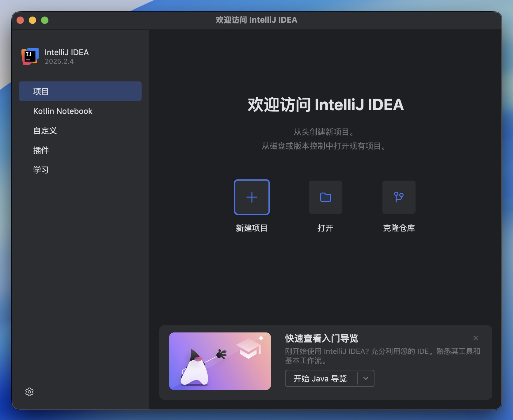
Task: Click the 克隆仓库 version control icon
Action: click(399, 197)
